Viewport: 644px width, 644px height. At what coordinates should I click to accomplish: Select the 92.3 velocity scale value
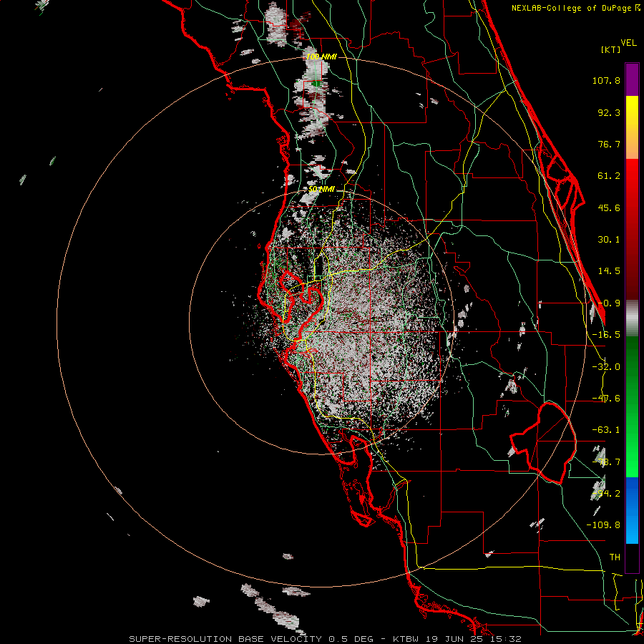609,112
